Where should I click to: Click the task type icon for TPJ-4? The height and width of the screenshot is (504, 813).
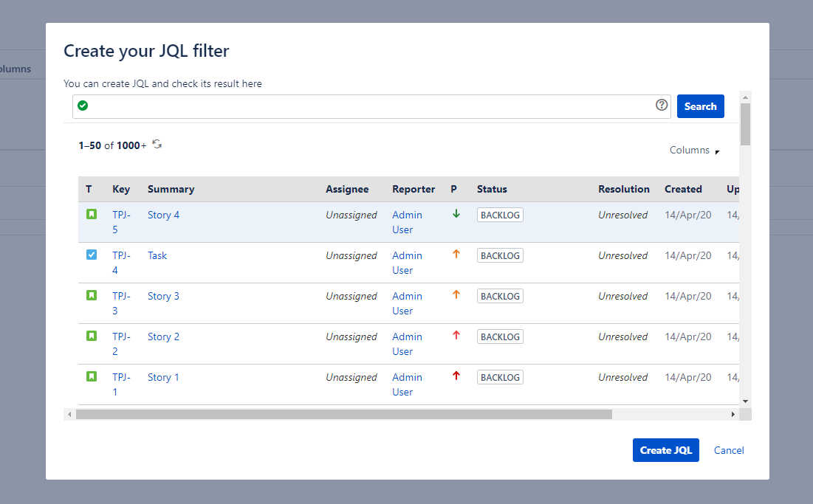pyautogui.click(x=92, y=255)
